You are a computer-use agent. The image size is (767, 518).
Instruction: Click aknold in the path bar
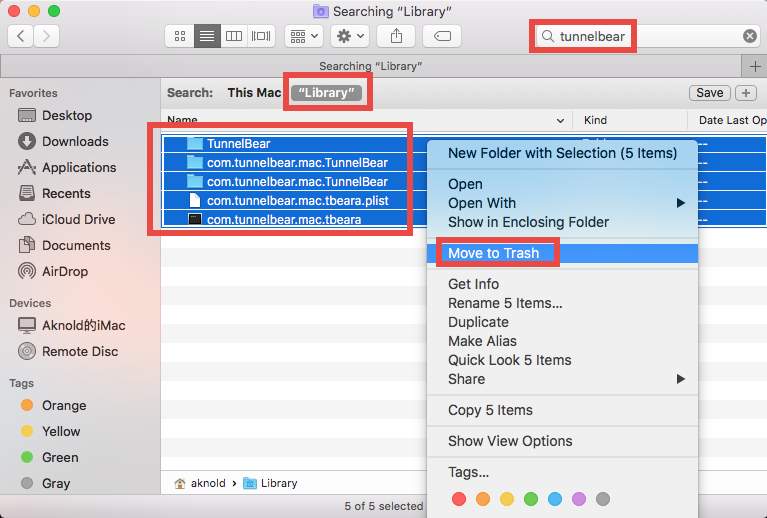201,483
